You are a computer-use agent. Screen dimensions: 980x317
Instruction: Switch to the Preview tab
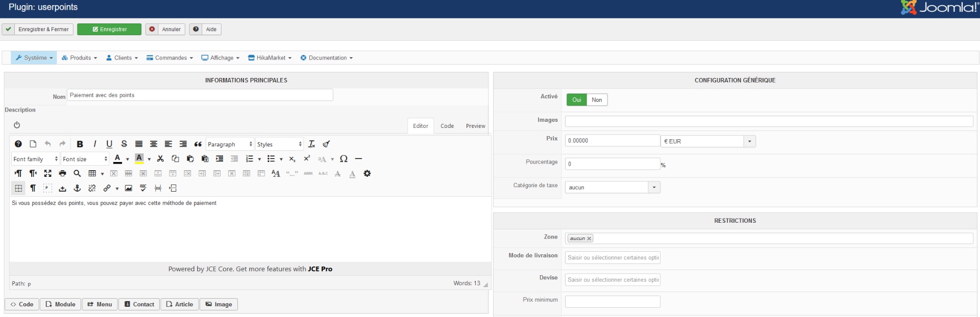[x=475, y=126]
